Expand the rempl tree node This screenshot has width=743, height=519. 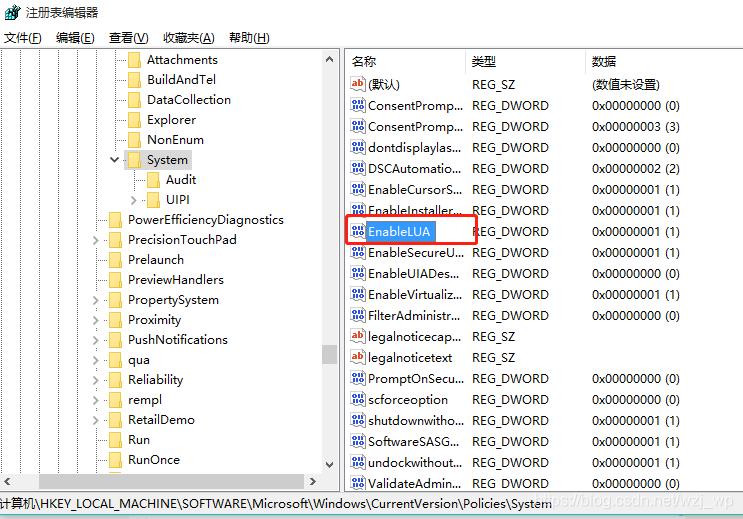pos(95,400)
